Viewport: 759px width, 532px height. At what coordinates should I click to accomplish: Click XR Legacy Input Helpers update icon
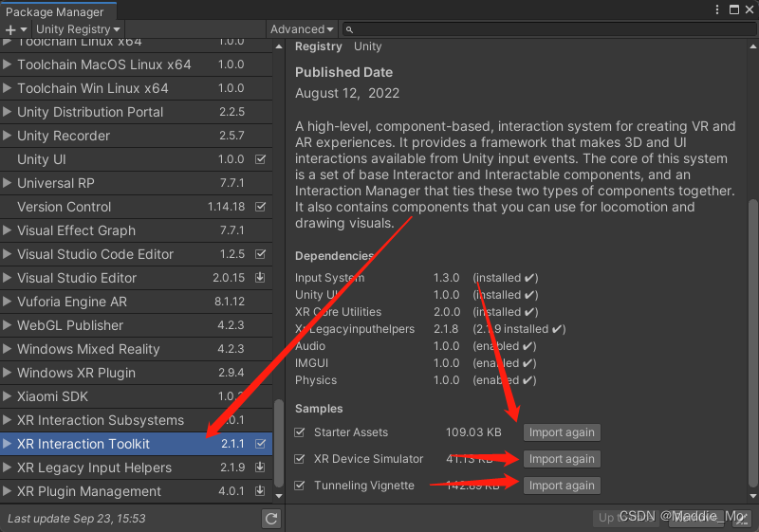[260, 467]
